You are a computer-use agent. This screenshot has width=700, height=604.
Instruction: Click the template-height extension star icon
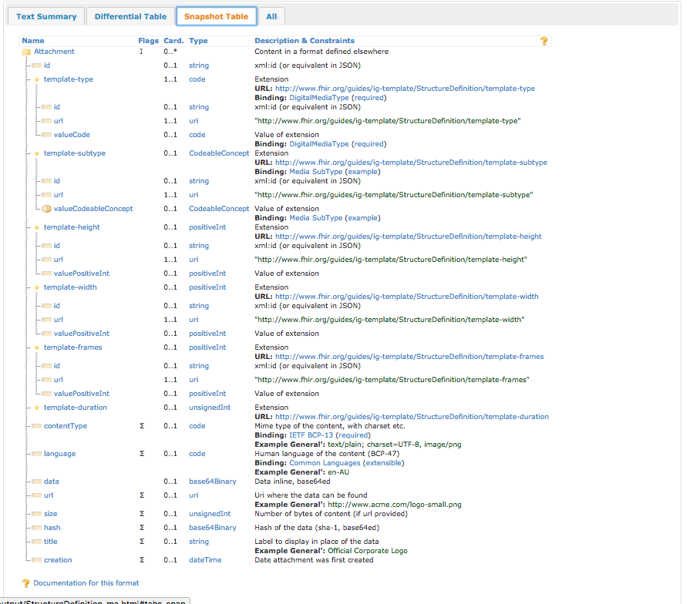point(36,227)
